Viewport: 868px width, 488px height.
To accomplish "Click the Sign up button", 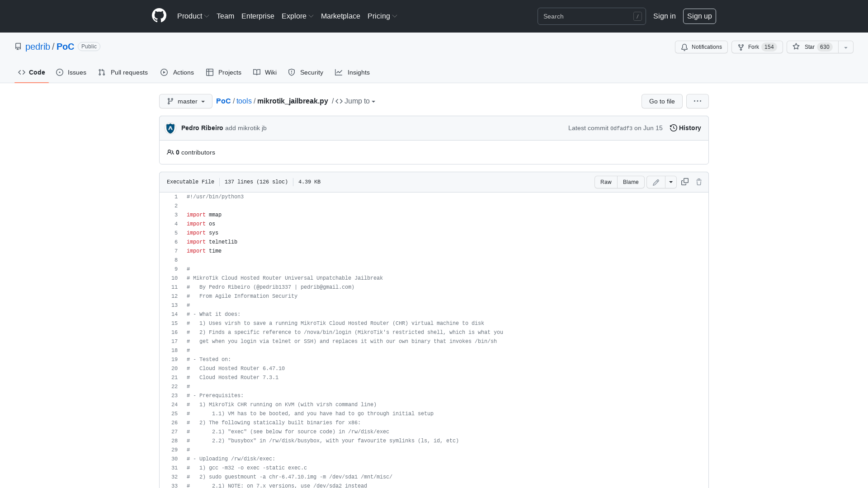I will [699, 16].
